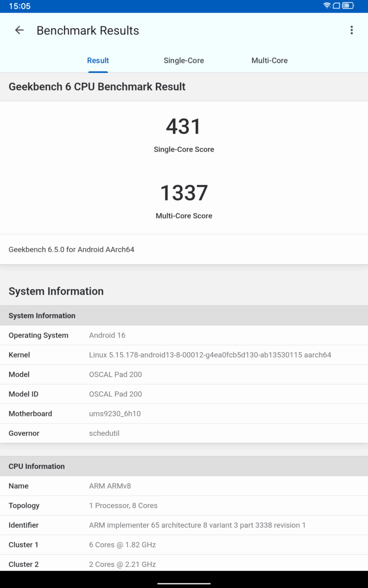Select the 2 Cores @ 2.21 GHz value
368x588 pixels.
coord(122,564)
